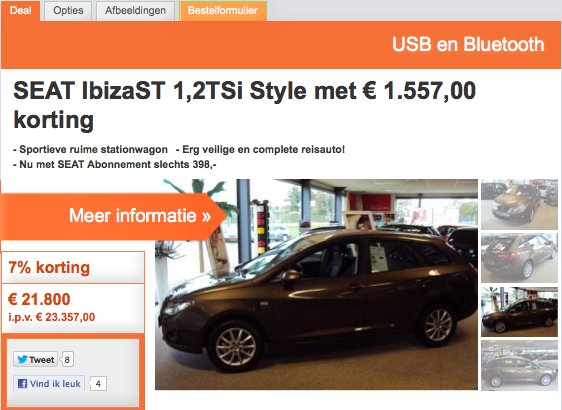Switch to the Opties tab
This screenshot has height=410, width=562.
coord(68,11)
